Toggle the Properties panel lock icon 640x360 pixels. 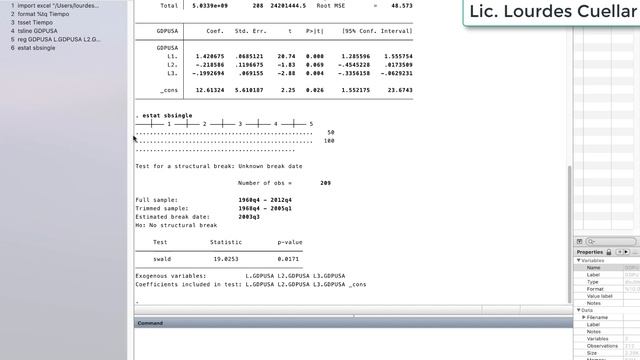coord(609,252)
